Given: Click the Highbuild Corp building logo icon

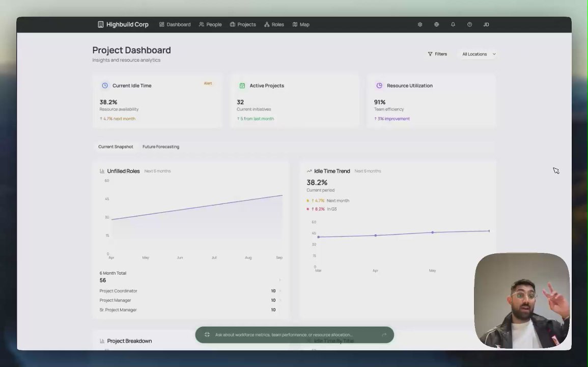Looking at the screenshot, I should [100, 24].
